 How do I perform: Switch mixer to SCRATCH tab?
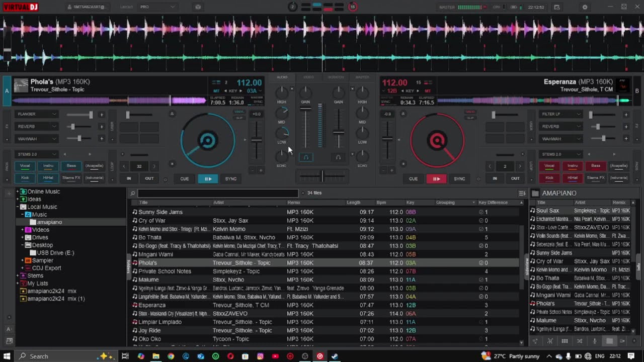336,77
